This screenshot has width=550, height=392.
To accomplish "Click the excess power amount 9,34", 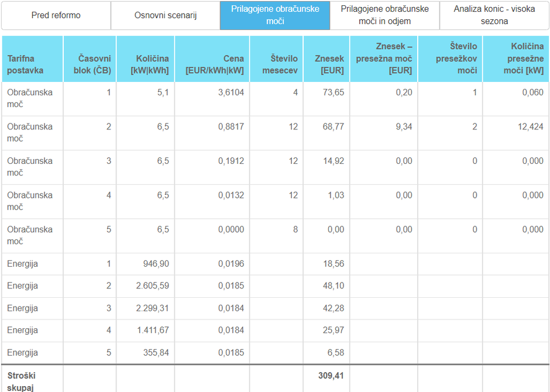I will (x=404, y=127).
